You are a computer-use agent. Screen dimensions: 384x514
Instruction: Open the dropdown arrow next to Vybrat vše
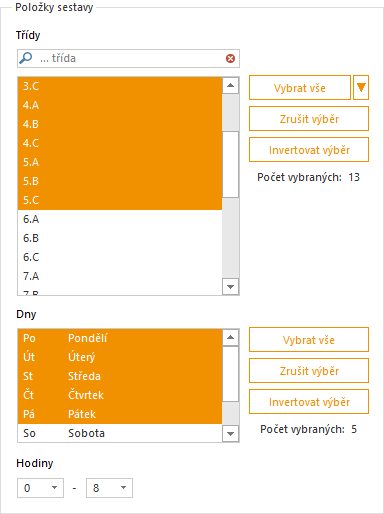tap(361, 88)
